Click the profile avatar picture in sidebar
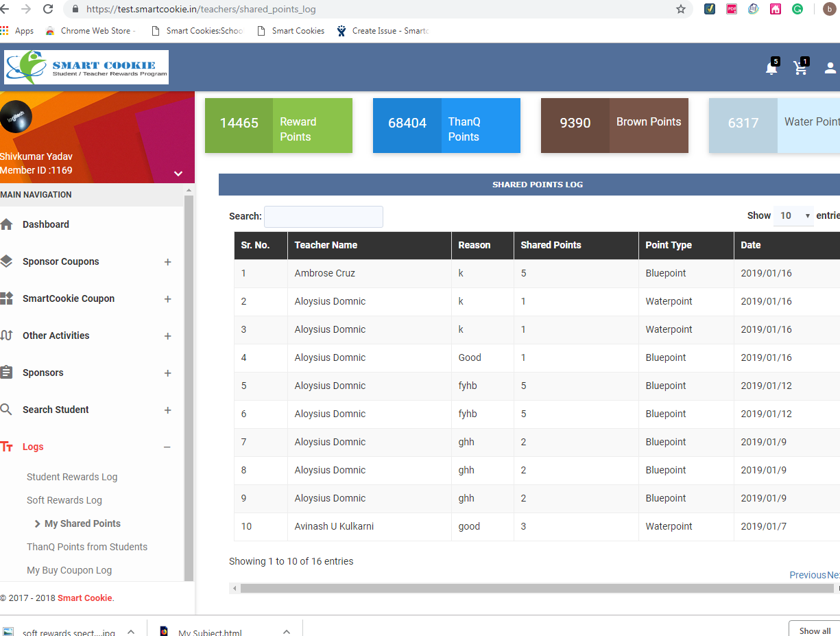 tap(16, 117)
